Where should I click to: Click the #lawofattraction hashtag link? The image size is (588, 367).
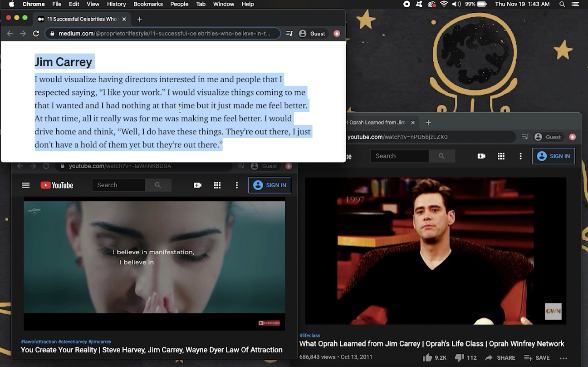click(39, 342)
